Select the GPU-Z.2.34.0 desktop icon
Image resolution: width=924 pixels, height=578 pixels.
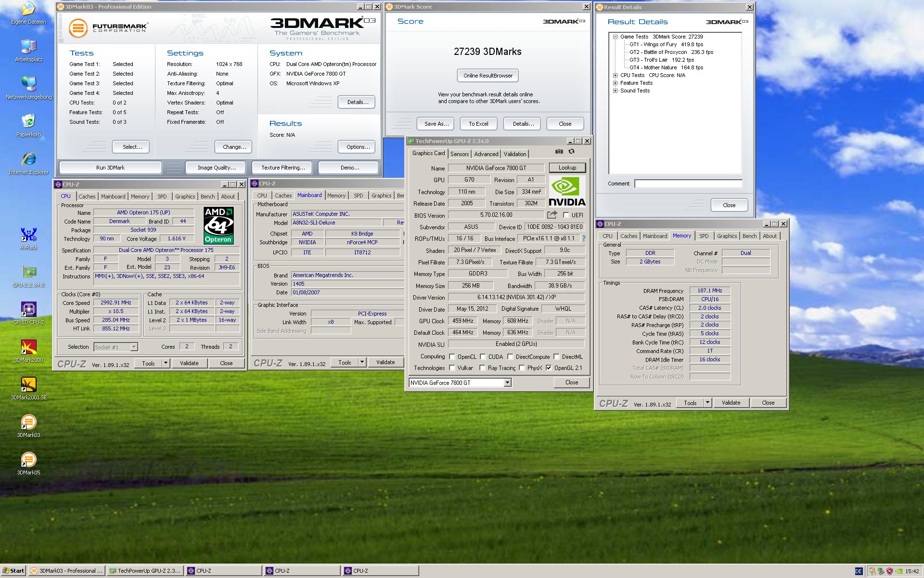[x=28, y=276]
